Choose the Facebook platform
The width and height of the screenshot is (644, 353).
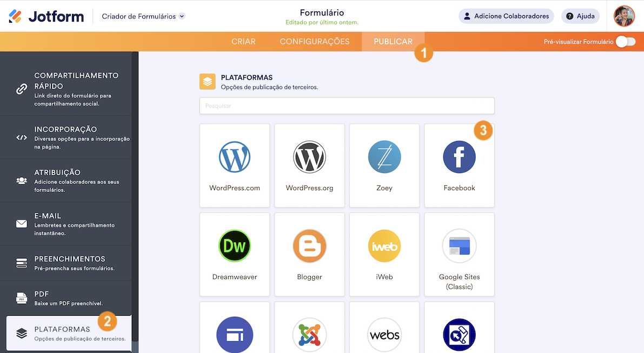tap(459, 165)
